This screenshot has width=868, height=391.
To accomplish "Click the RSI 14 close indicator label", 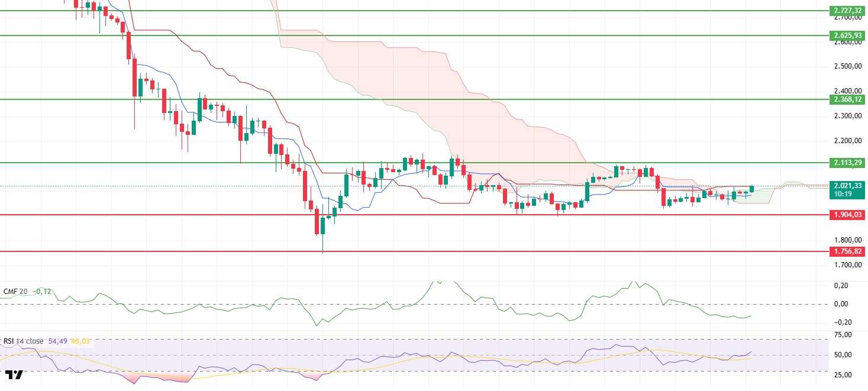I will point(24,341).
